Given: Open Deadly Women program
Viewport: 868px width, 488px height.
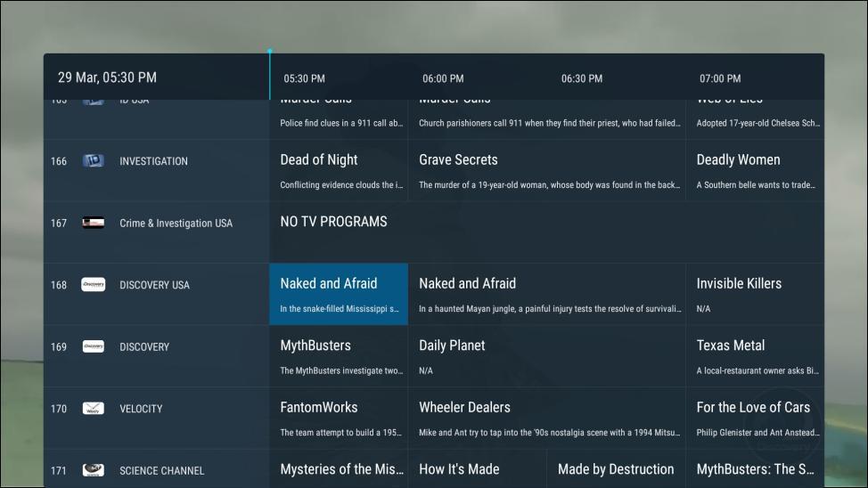Looking at the screenshot, I should [755, 170].
